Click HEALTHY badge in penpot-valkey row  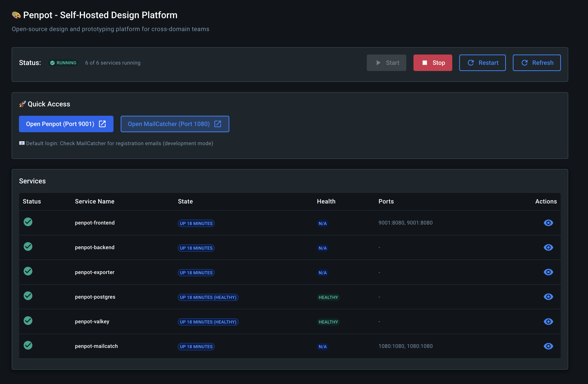328,322
